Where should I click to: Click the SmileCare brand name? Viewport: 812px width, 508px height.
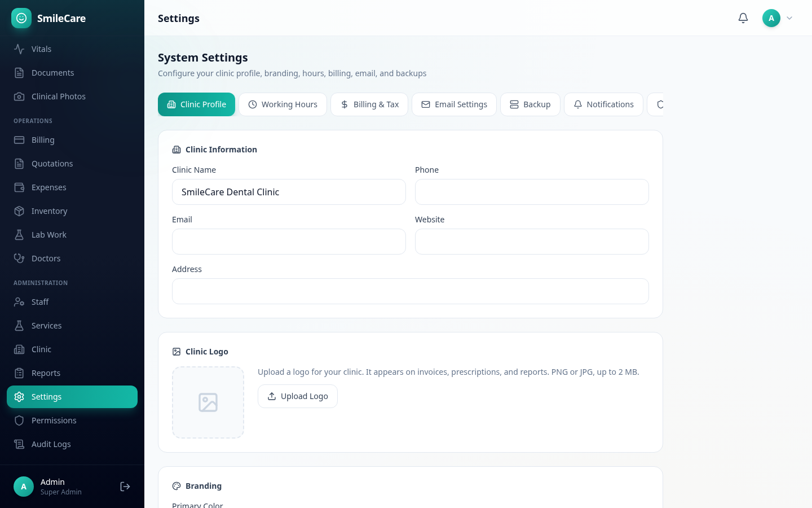[61, 18]
